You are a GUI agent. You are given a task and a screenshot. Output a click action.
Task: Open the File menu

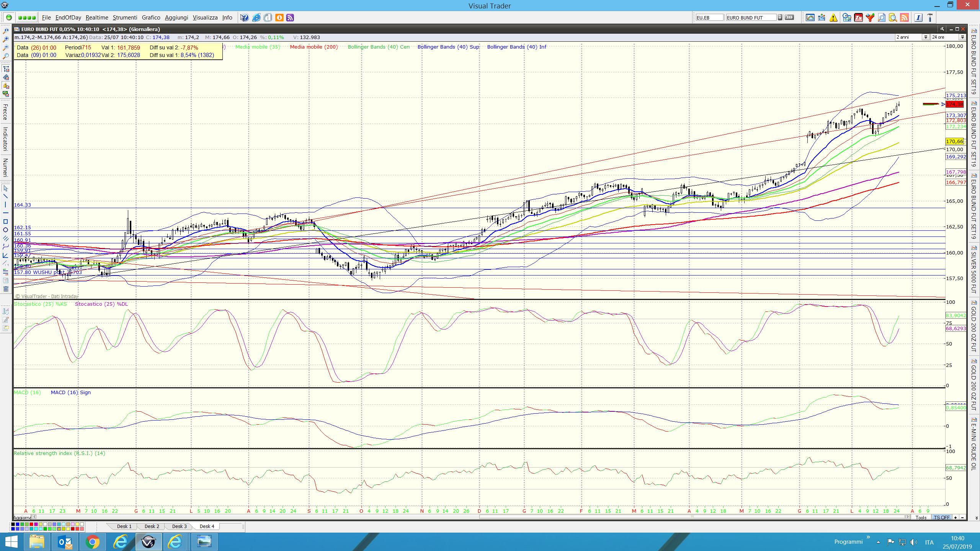pyautogui.click(x=46, y=18)
